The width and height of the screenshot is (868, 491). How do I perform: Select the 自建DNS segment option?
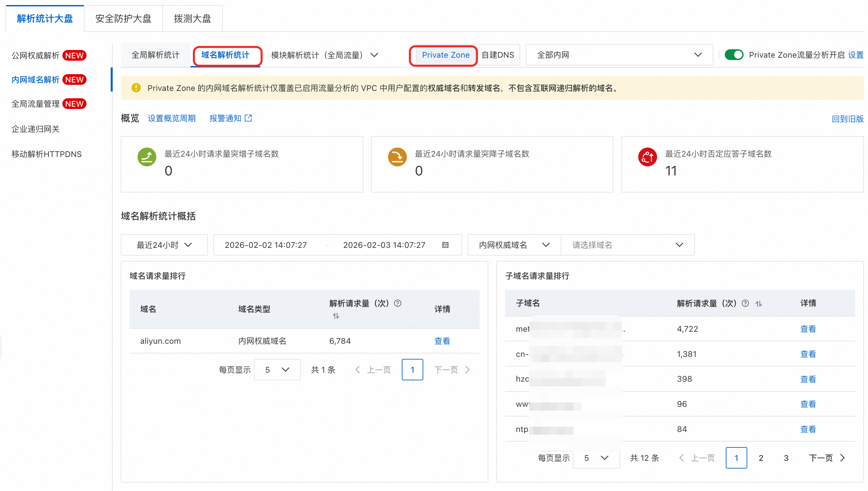pos(498,55)
